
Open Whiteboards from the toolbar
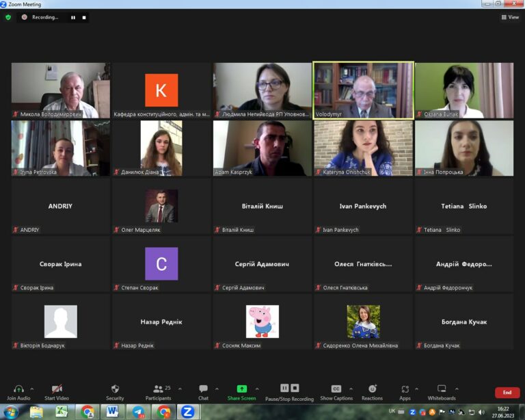[x=442, y=392]
